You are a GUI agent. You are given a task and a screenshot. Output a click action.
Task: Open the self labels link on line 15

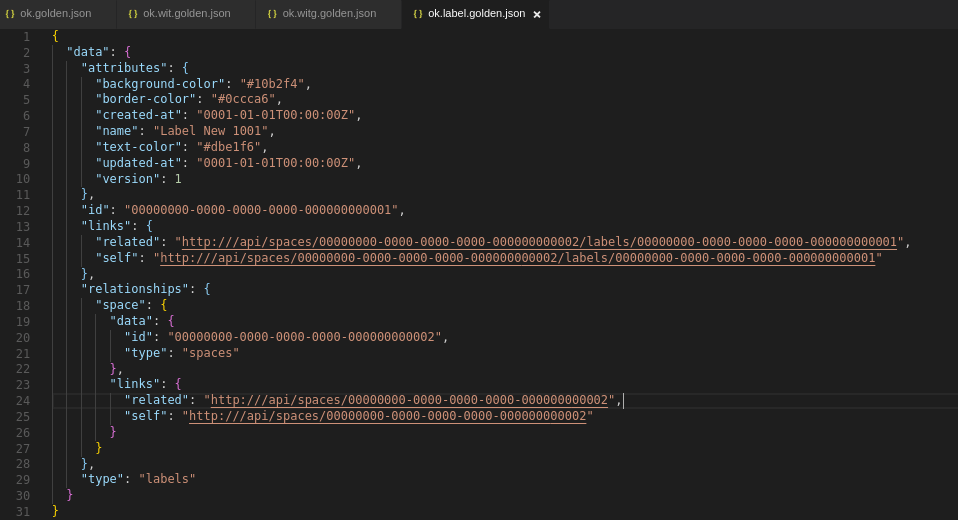517,258
